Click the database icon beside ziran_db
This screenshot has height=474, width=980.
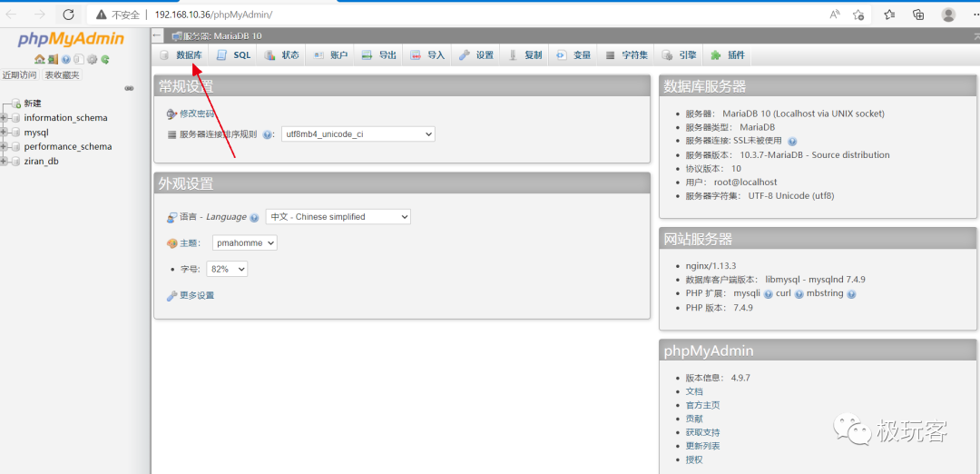[x=15, y=162]
